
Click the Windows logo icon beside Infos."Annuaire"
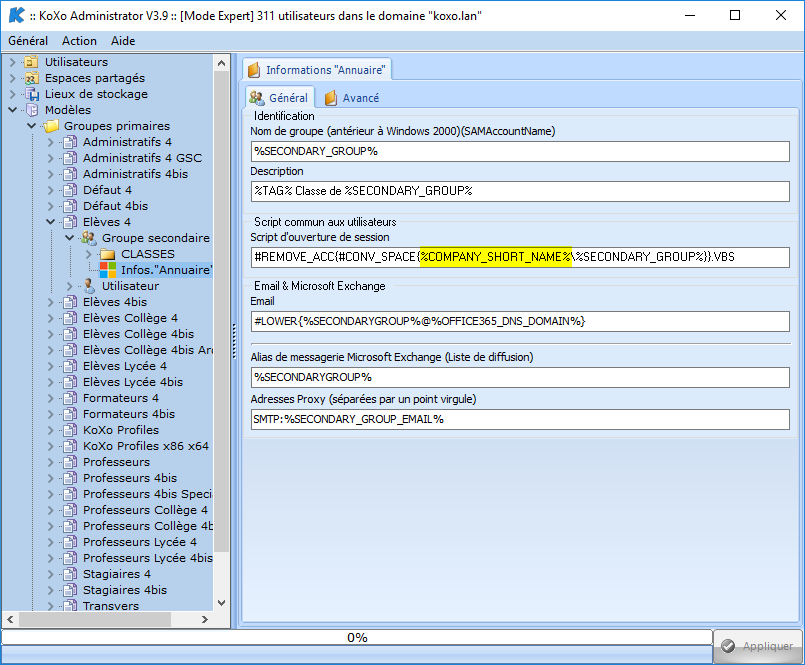point(108,270)
